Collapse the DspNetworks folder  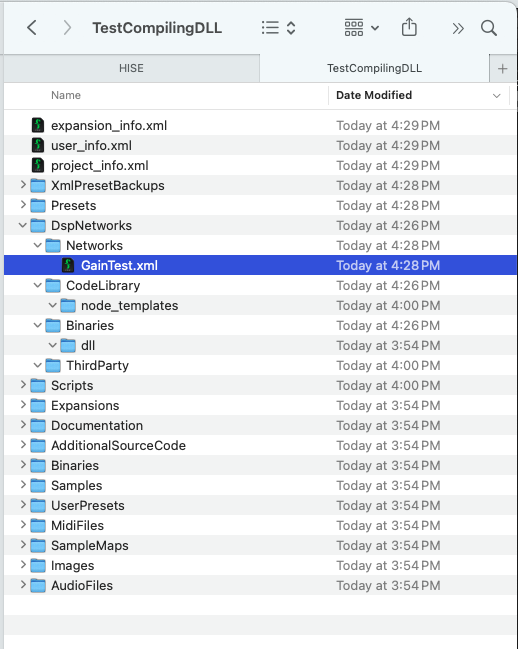[23, 225]
